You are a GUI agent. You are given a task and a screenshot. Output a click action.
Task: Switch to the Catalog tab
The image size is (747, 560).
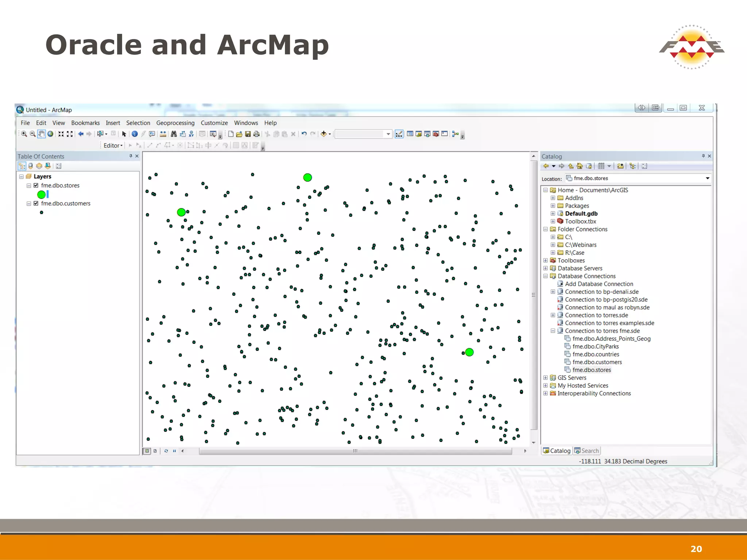(x=557, y=451)
